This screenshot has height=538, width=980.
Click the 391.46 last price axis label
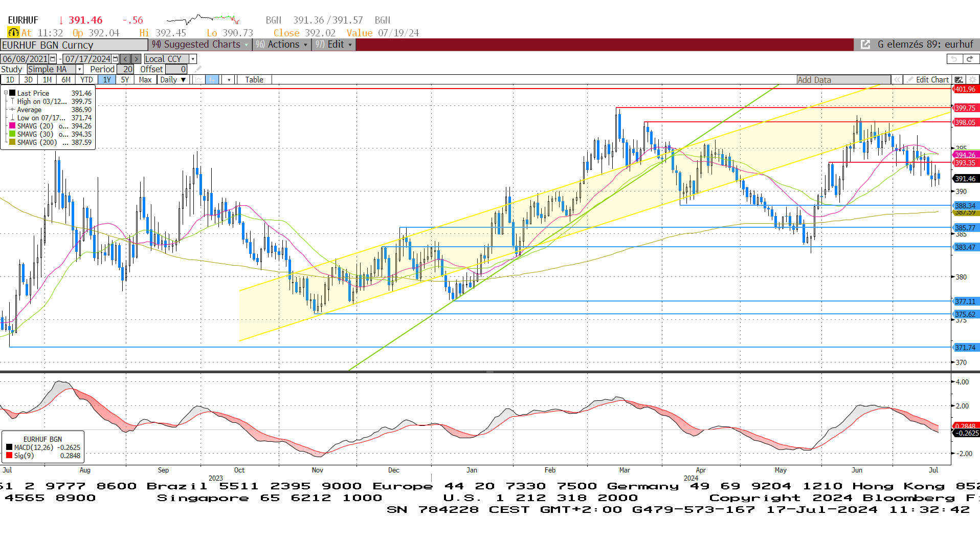click(965, 179)
